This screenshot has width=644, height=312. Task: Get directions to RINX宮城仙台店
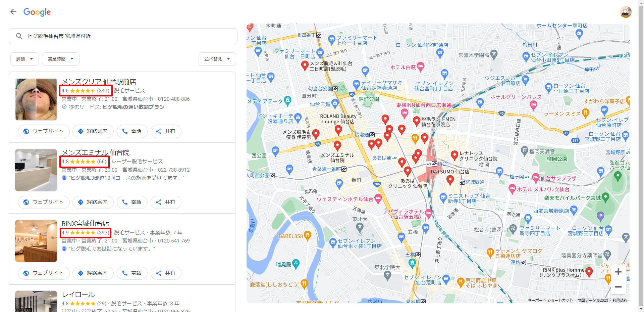(x=93, y=273)
